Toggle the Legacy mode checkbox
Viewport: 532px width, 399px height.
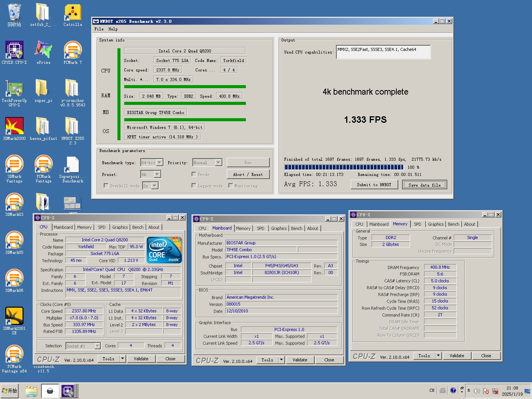pyautogui.click(x=194, y=186)
